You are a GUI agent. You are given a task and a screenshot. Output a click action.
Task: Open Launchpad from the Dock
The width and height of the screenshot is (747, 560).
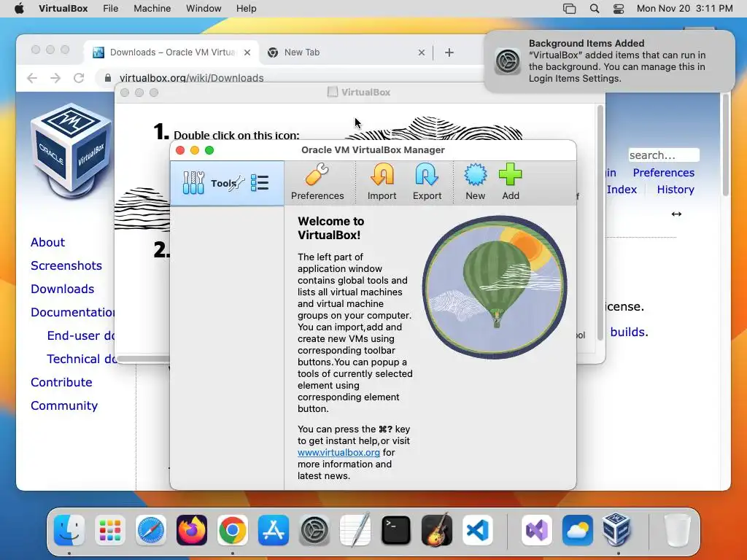110,530
